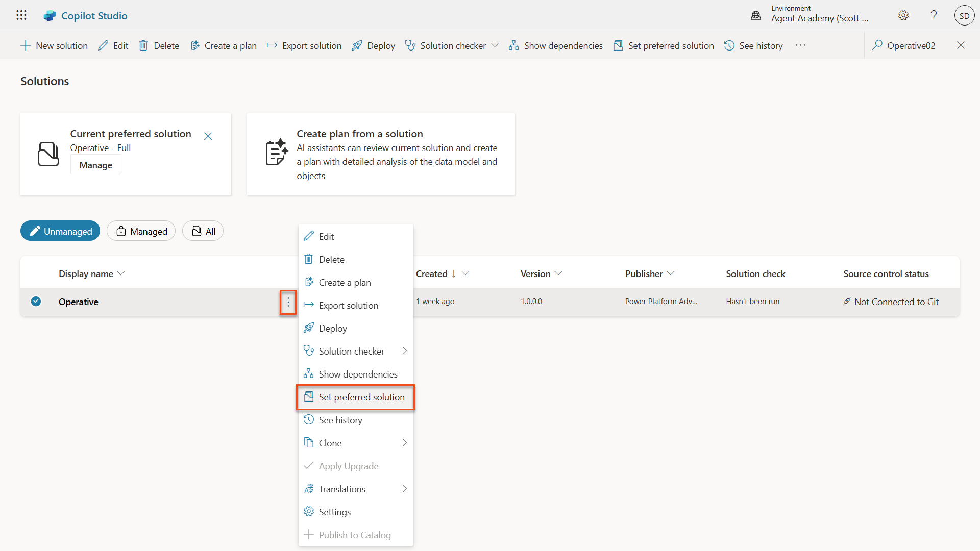This screenshot has height=551, width=980.
Task: Click the Operative02 search field
Action: click(911, 46)
